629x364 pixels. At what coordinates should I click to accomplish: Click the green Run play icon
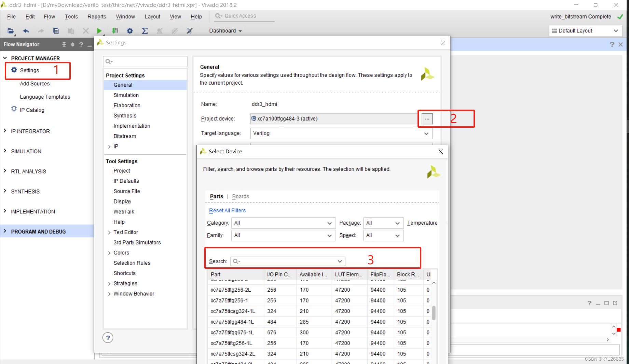(x=99, y=31)
